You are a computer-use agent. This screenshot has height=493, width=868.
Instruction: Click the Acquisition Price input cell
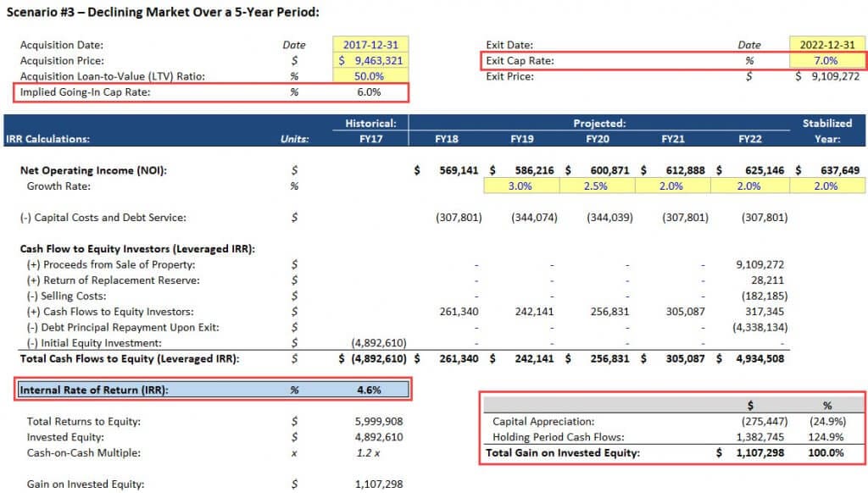click(370, 61)
